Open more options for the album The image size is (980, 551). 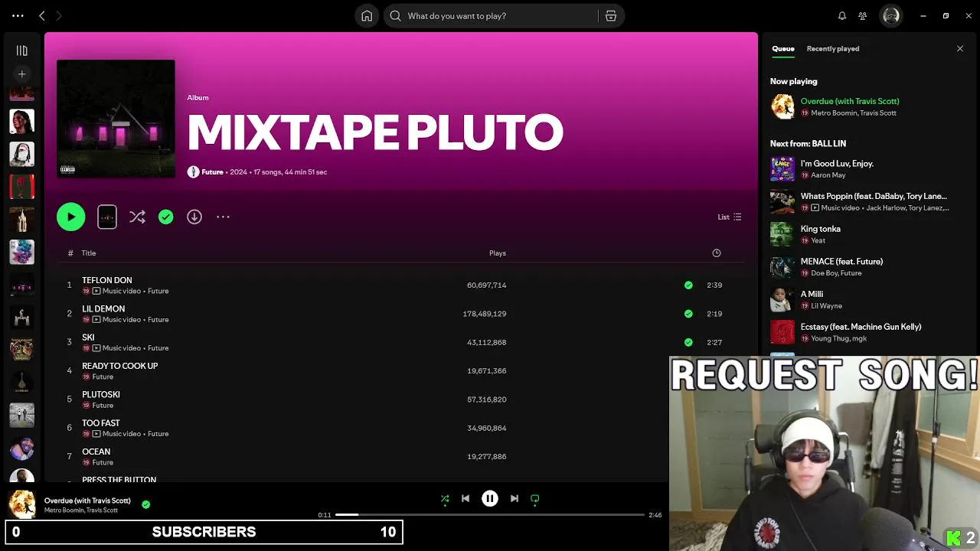[x=223, y=217]
